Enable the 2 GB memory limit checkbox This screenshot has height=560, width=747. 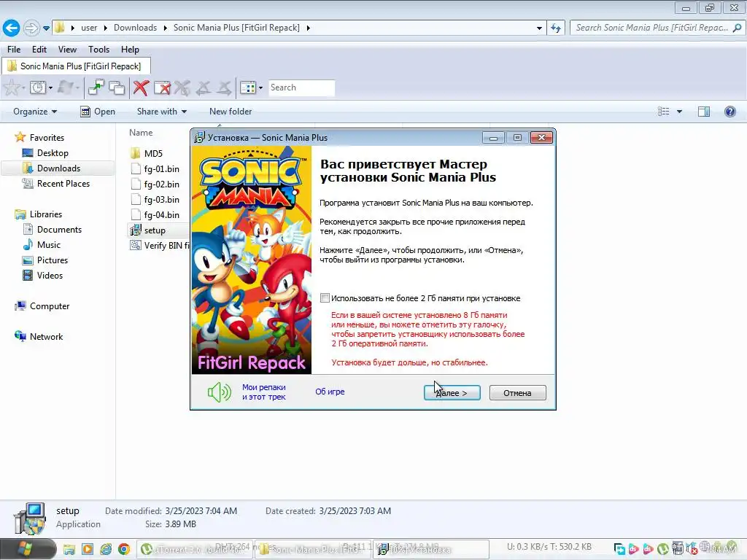click(325, 298)
